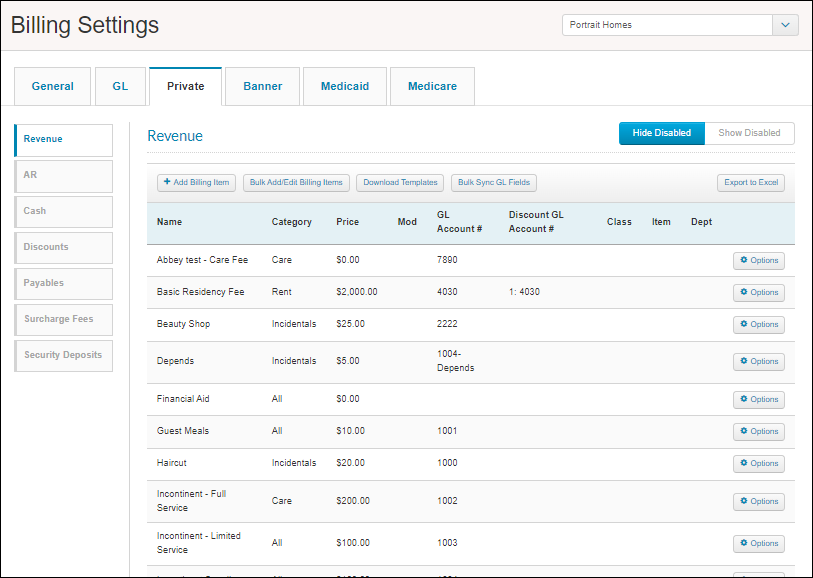Click the Revenue section heading

(175, 136)
